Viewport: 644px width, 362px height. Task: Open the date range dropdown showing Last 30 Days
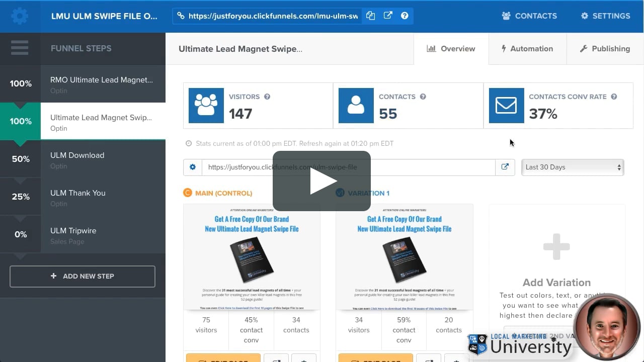573,167
